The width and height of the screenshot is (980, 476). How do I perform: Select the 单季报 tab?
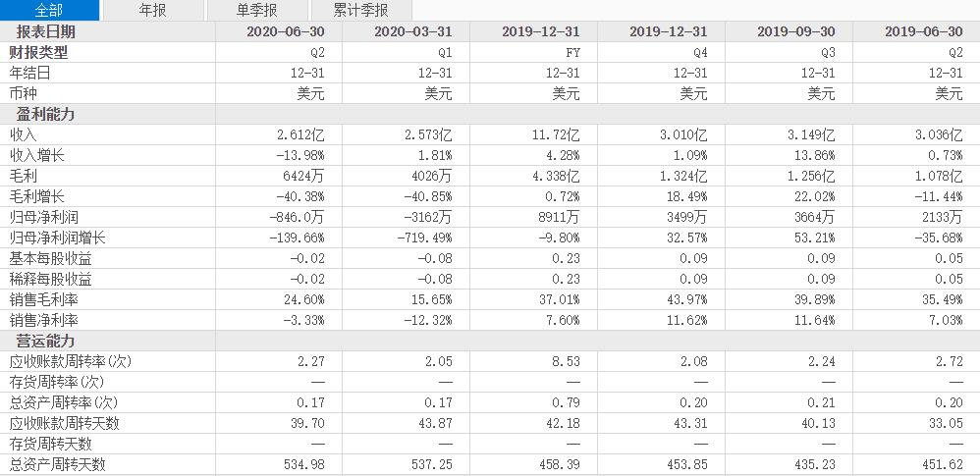tap(257, 10)
